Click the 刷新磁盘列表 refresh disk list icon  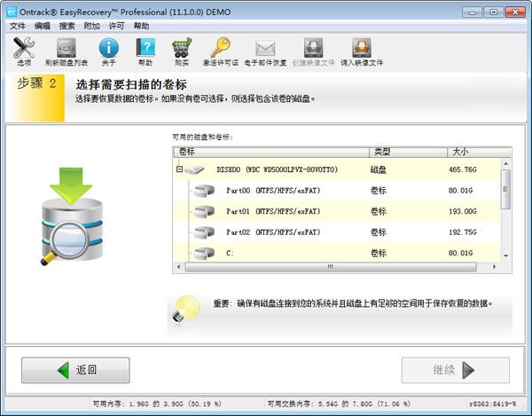click(x=66, y=48)
